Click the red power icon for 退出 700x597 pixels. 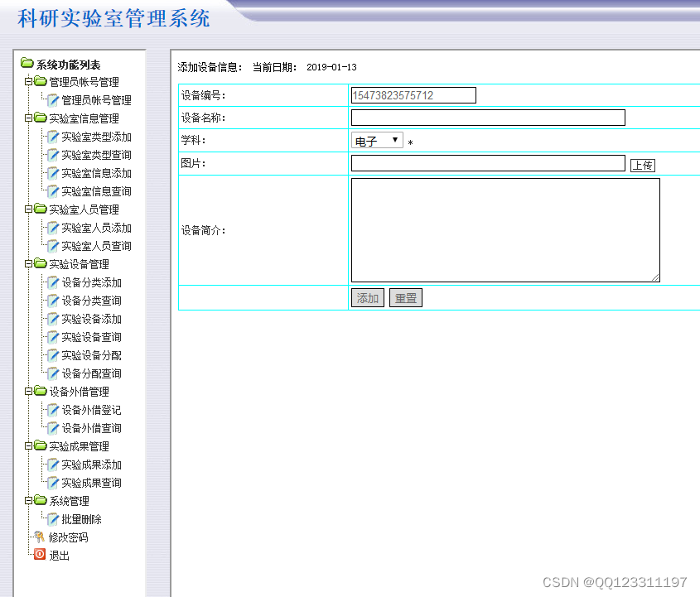point(40,554)
